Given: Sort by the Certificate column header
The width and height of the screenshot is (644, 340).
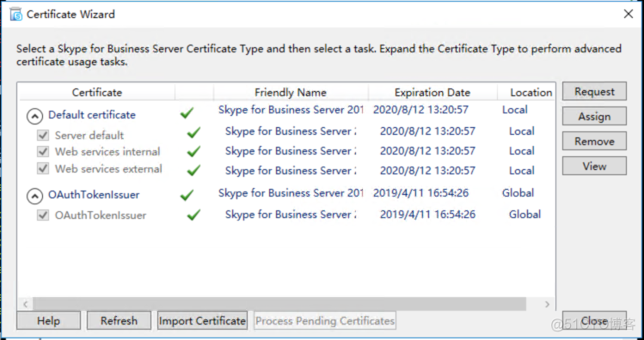Looking at the screenshot, I should tap(97, 92).
